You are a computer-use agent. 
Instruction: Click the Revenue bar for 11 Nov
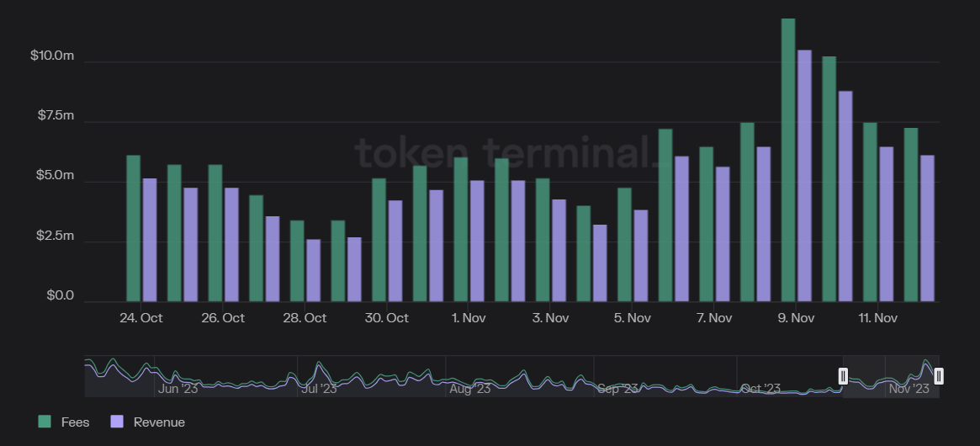coord(887,224)
